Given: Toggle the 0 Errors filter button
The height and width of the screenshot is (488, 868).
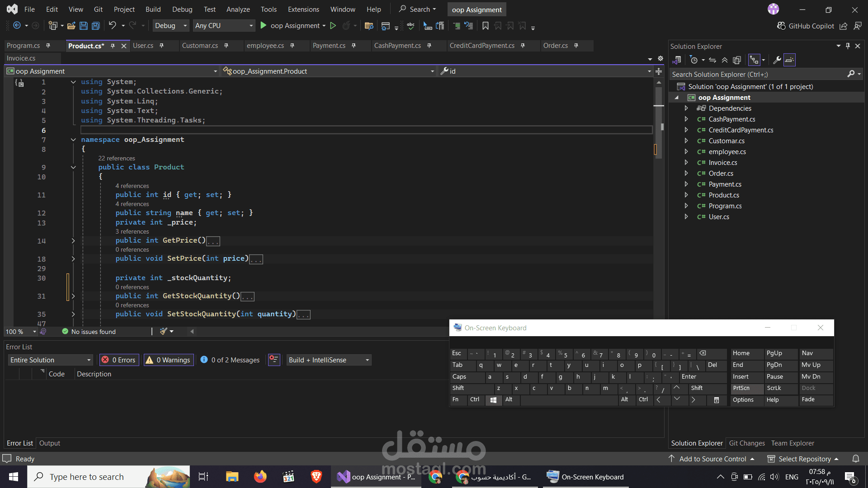Looking at the screenshot, I should 119,360.
